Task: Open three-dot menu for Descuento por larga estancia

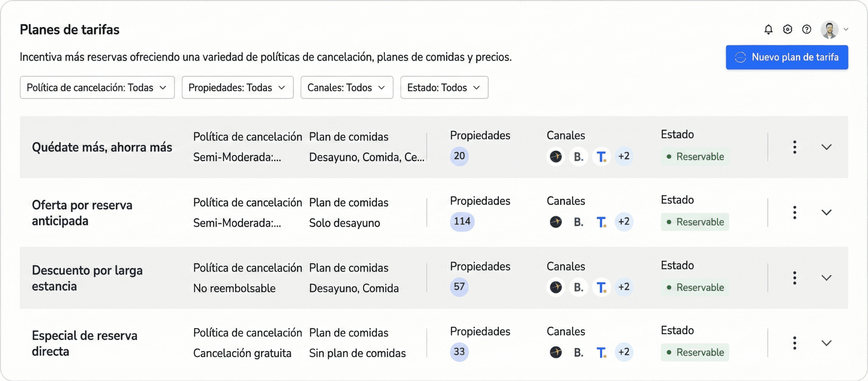Action: [795, 278]
